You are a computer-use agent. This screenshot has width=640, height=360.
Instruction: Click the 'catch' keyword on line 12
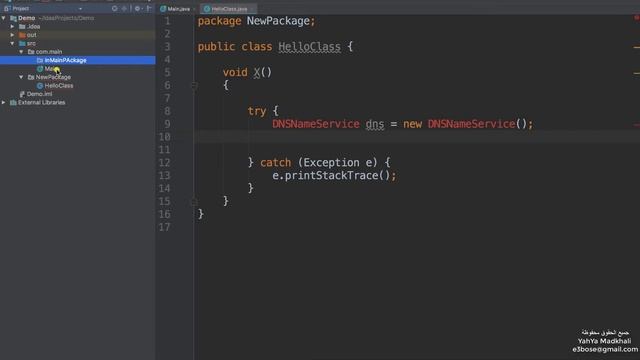coord(276,162)
